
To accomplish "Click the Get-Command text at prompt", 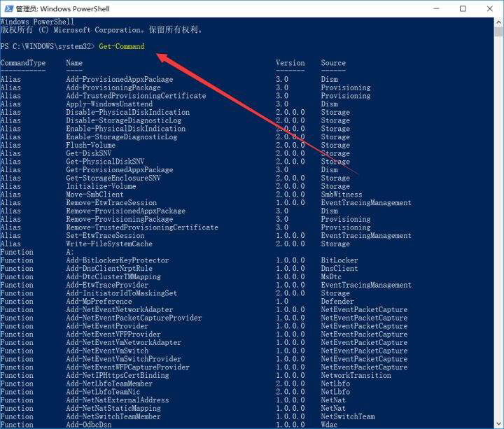I will (122, 46).
